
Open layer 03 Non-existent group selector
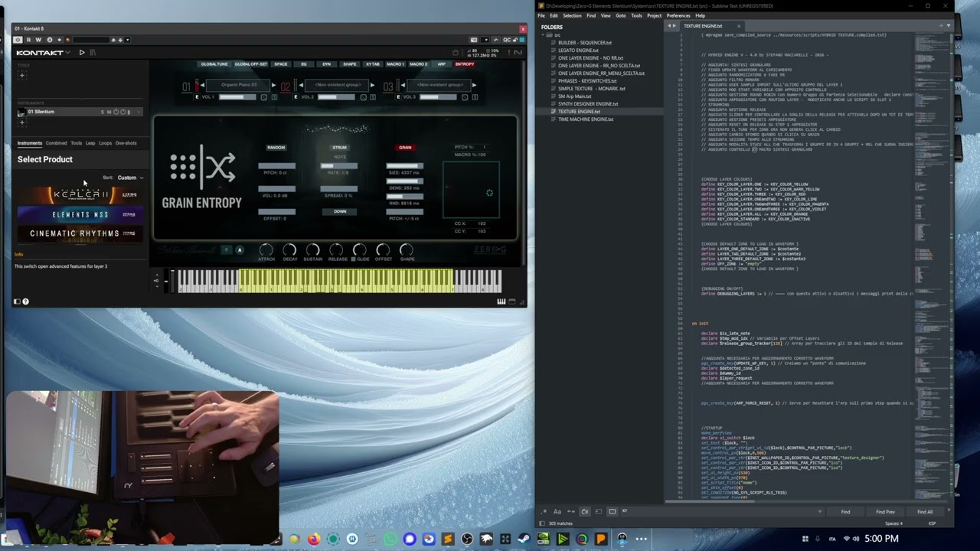coord(439,85)
